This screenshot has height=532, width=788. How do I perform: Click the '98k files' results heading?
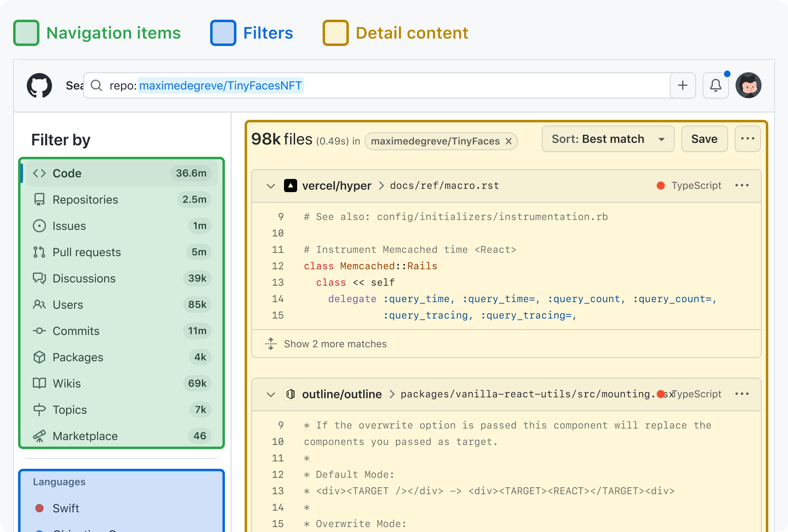click(282, 139)
